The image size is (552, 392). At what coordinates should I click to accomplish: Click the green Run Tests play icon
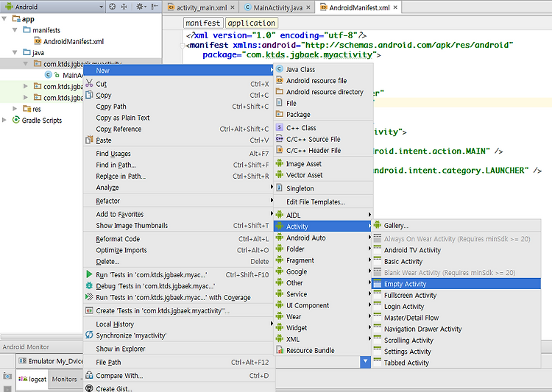(x=89, y=274)
